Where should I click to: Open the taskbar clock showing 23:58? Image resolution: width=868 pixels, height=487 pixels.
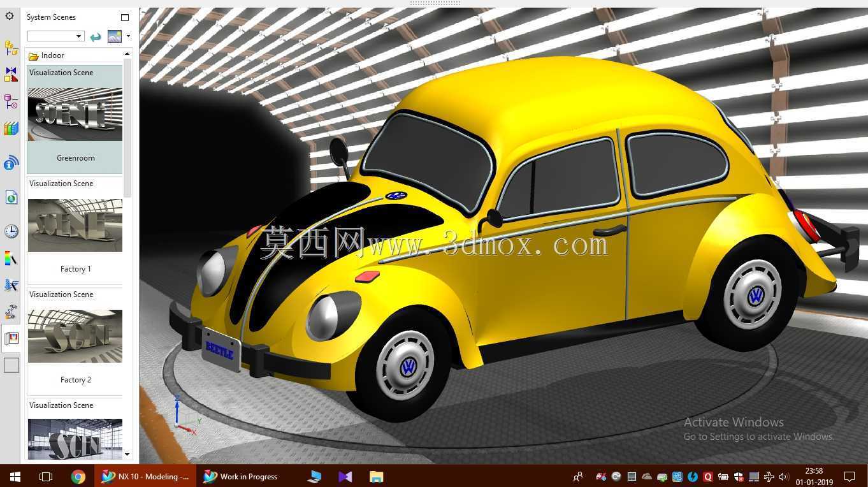click(814, 476)
